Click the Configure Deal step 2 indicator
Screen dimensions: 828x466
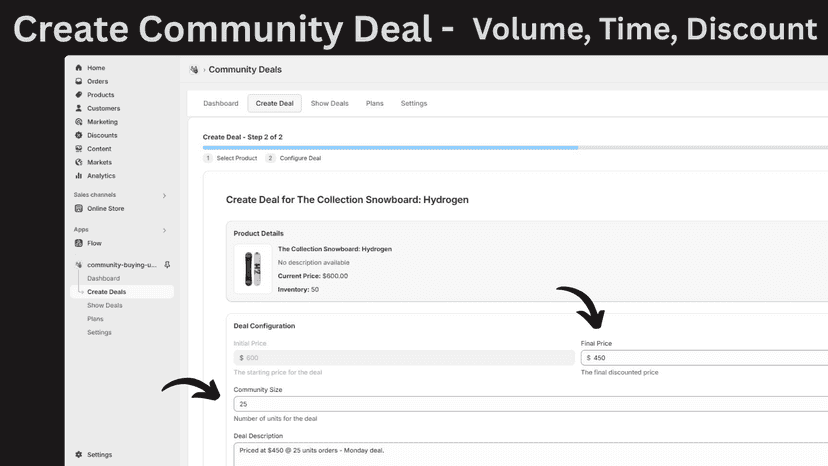point(294,158)
